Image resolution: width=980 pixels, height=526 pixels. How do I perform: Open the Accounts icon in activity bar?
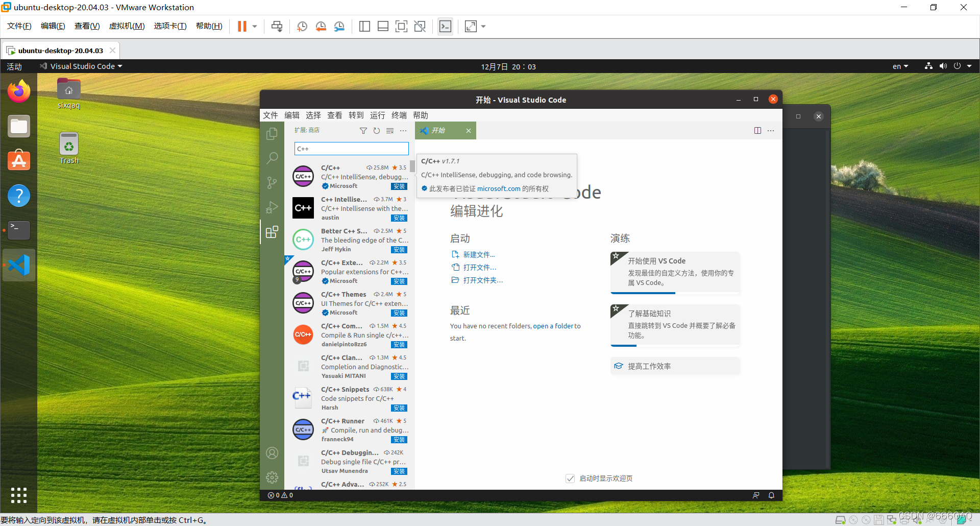click(x=272, y=453)
